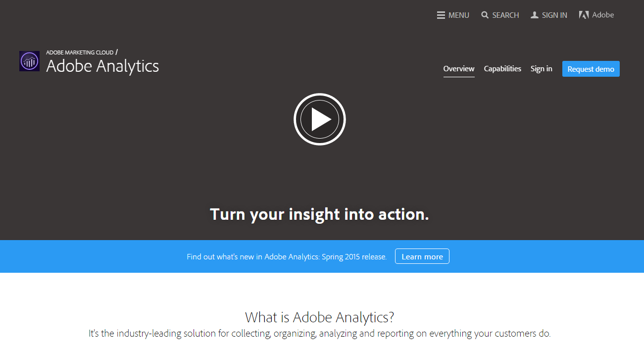644x348 pixels.
Task: Click the Adobe Analytics product icon
Action: click(29, 61)
